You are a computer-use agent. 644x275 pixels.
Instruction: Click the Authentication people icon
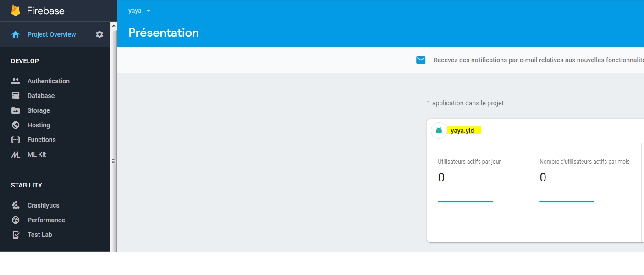(16, 81)
